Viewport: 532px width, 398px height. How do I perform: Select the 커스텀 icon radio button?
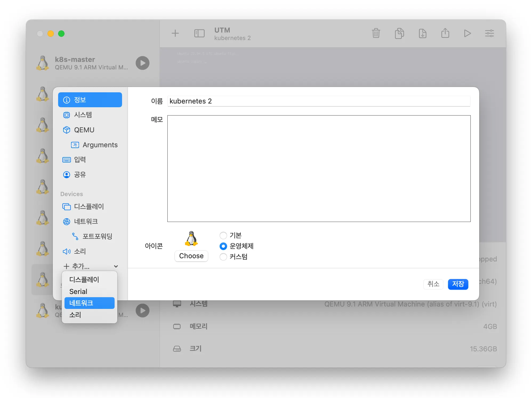pyautogui.click(x=223, y=257)
